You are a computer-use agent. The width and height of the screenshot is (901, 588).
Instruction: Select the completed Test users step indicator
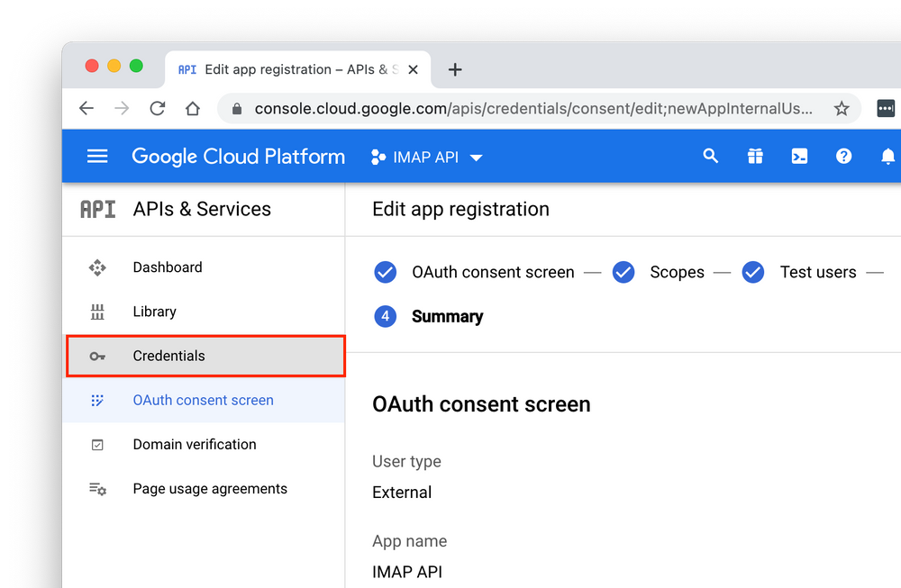(x=753, y=272)
